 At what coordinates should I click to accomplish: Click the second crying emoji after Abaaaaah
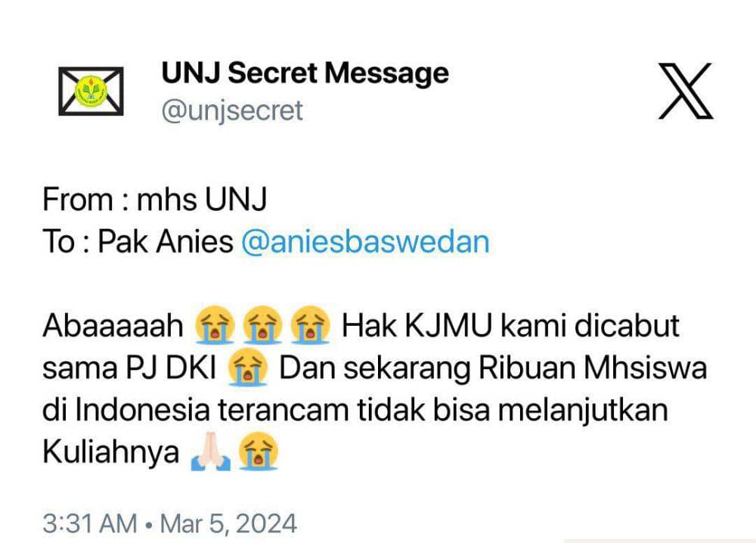[x=262, y=324]
